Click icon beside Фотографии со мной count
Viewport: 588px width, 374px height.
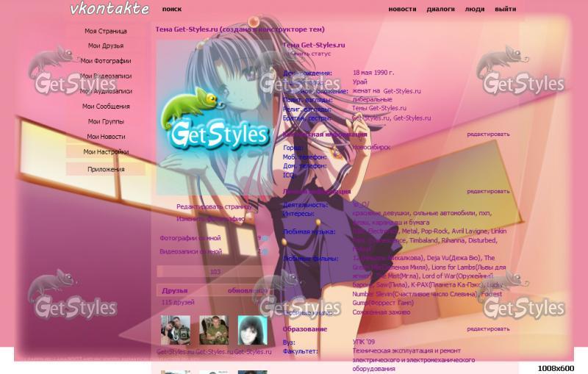[x=265, y=238]
